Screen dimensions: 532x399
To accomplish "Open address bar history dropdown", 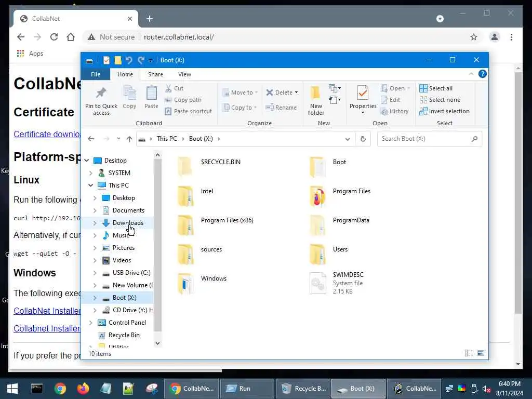I will [x=348, y=139].
